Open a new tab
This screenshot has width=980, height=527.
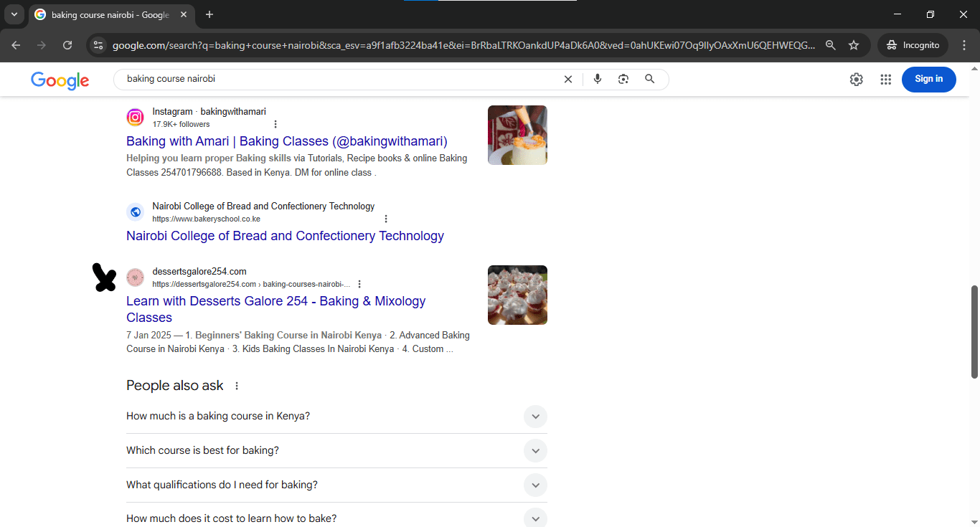(209, 14)
